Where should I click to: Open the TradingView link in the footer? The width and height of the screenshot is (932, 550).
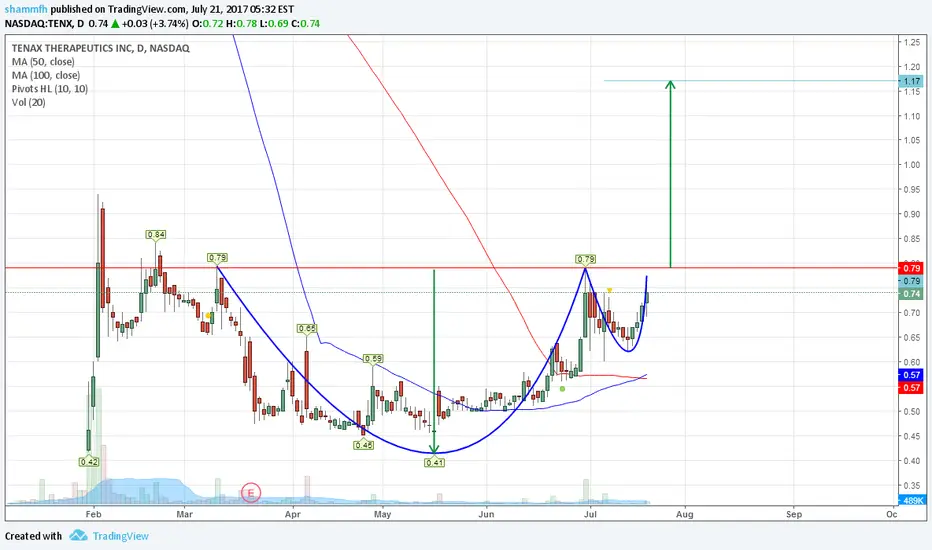tap(121, 536)
